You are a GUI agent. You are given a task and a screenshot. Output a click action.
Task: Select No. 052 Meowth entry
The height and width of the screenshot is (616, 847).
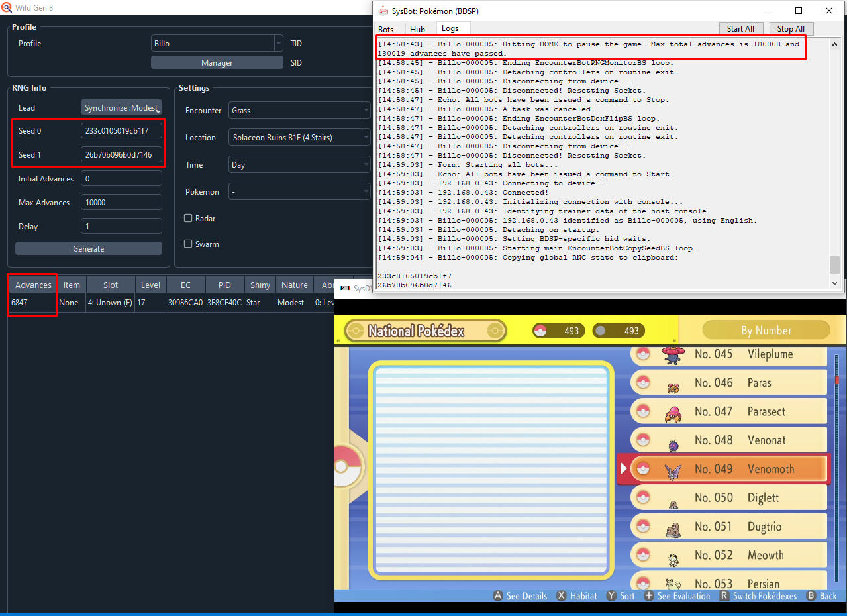point(729,555)
